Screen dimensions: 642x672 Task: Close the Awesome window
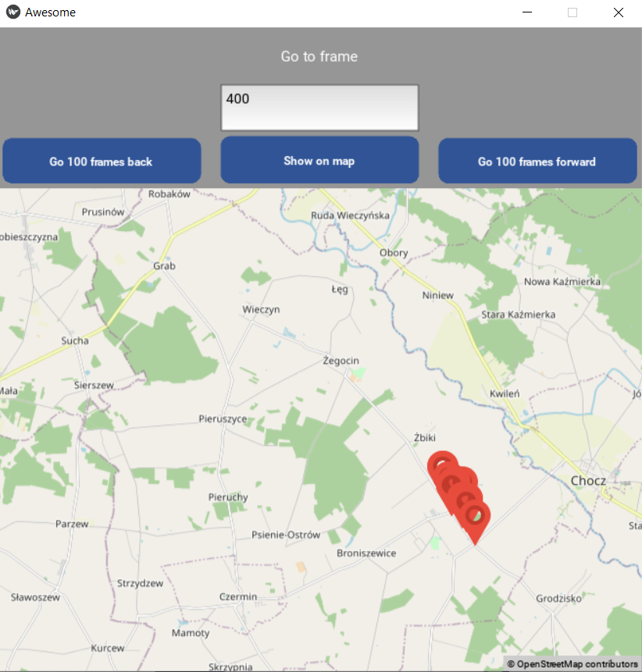coord(618,12)
